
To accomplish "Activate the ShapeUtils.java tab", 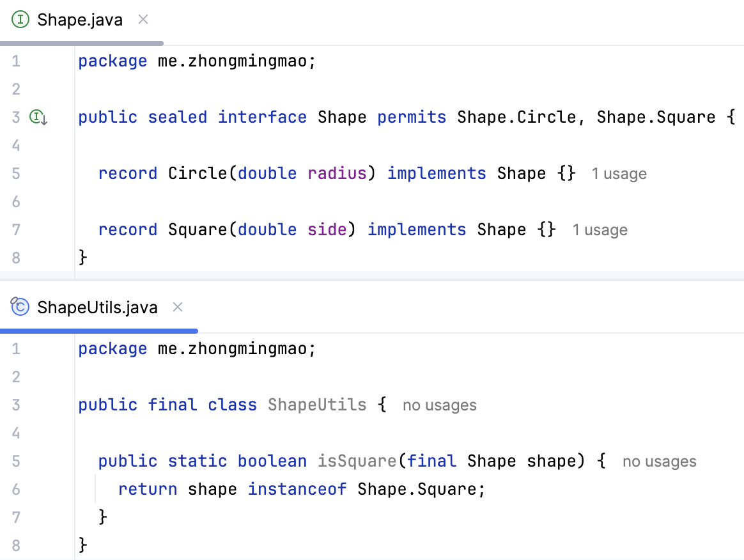I will pyautogui.click(x=97, y=307).
